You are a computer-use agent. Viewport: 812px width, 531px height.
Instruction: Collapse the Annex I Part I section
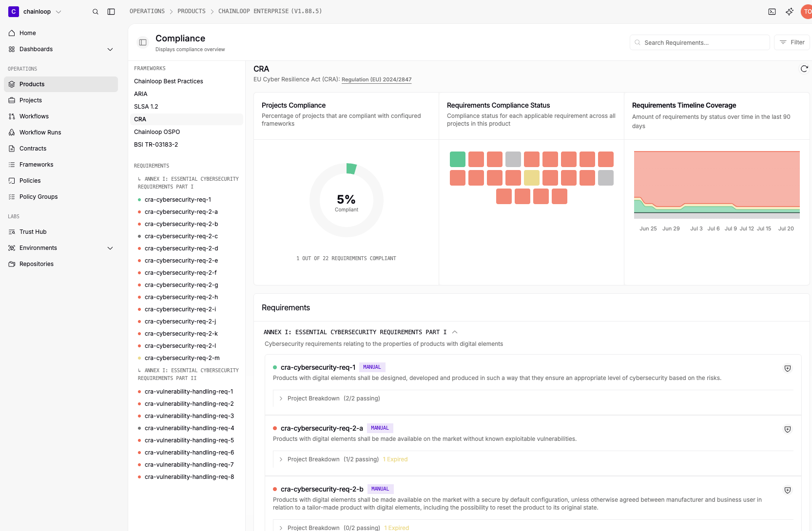[x=455, y=332]
